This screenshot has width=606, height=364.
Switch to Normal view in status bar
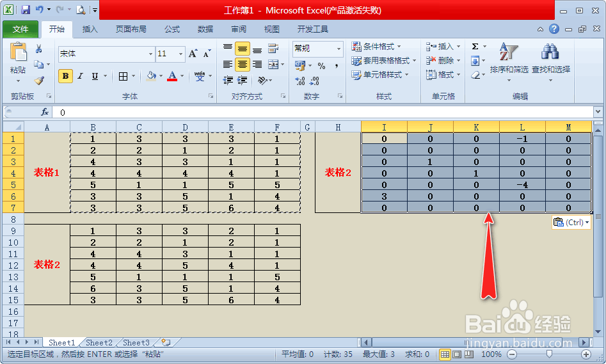pos(445,354)
